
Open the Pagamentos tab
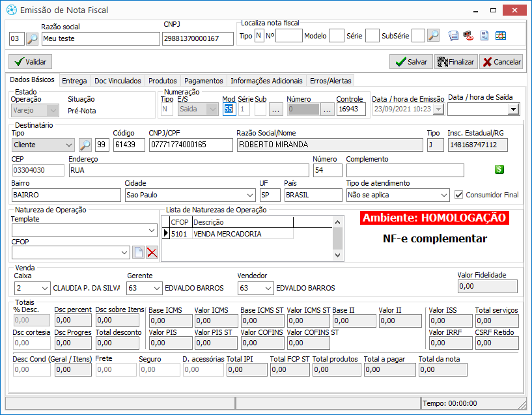pyautogui.click(x=204, y=81)
